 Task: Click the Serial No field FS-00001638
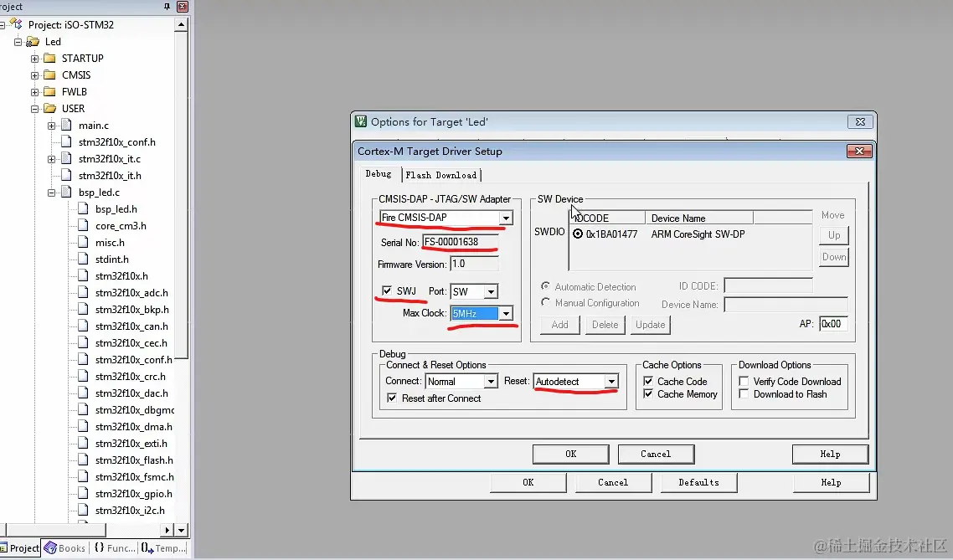pos(460,242)
